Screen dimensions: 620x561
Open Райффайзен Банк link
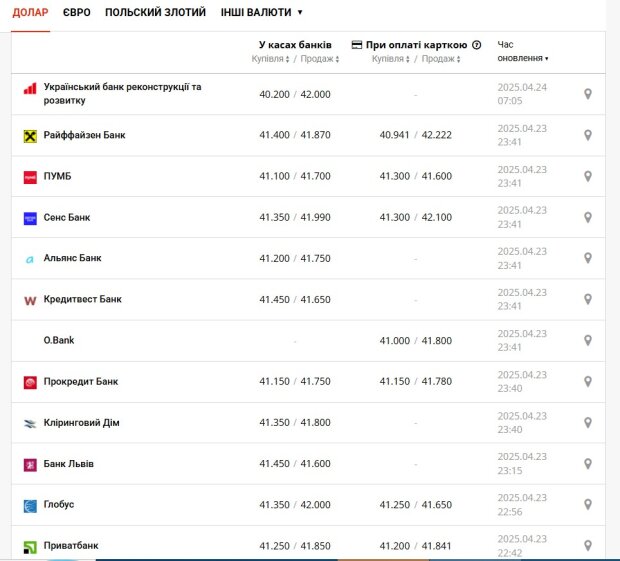84,135
